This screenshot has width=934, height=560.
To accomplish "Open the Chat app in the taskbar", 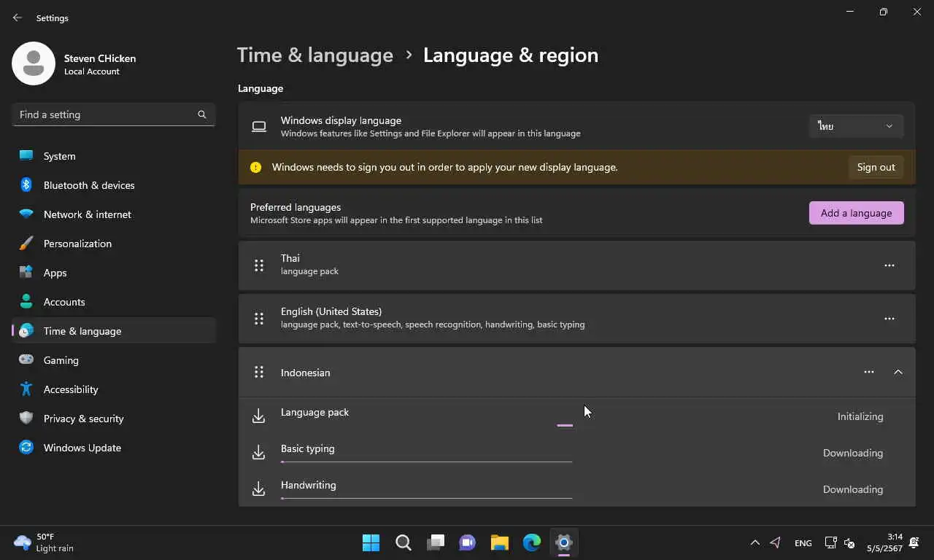I will [x=467, y=542].
